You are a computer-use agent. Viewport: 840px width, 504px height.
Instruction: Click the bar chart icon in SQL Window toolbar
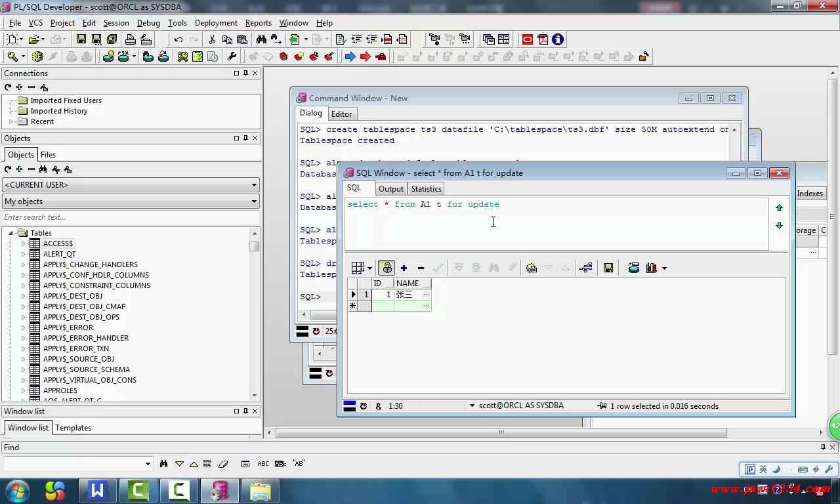point(652,268)
